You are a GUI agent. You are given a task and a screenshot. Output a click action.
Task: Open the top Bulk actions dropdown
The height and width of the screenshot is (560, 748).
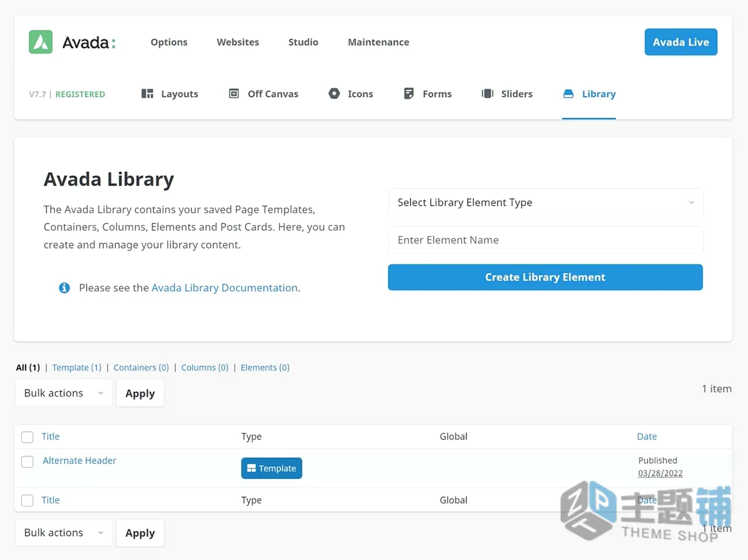(x=64, y=393)
